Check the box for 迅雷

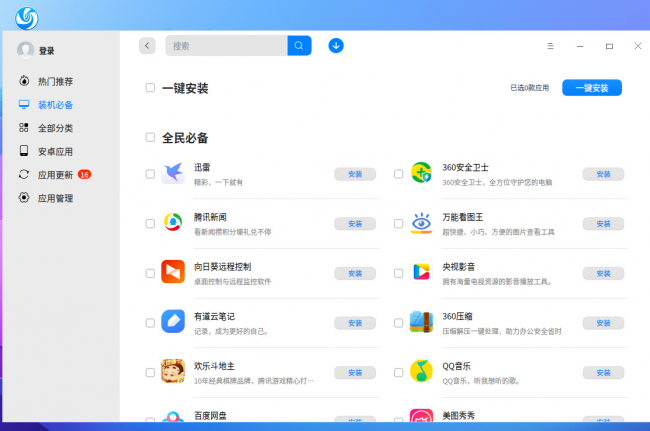(150, 174)
